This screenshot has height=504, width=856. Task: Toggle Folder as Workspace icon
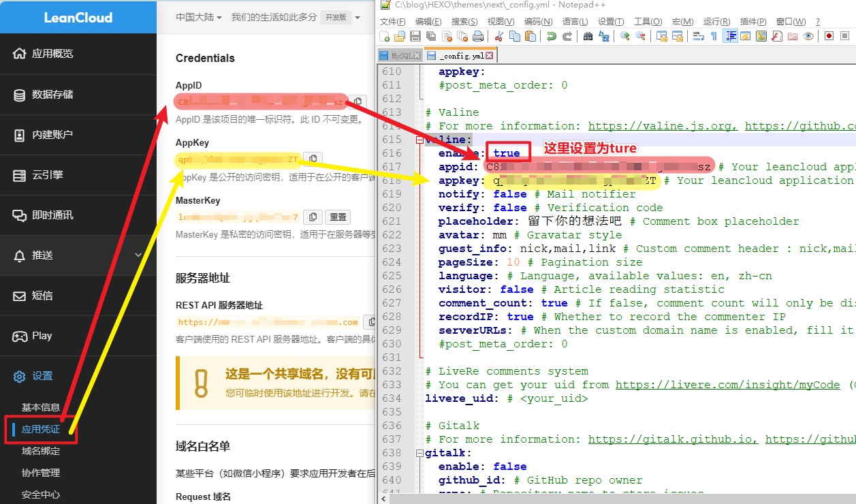[x=792, y=35]
